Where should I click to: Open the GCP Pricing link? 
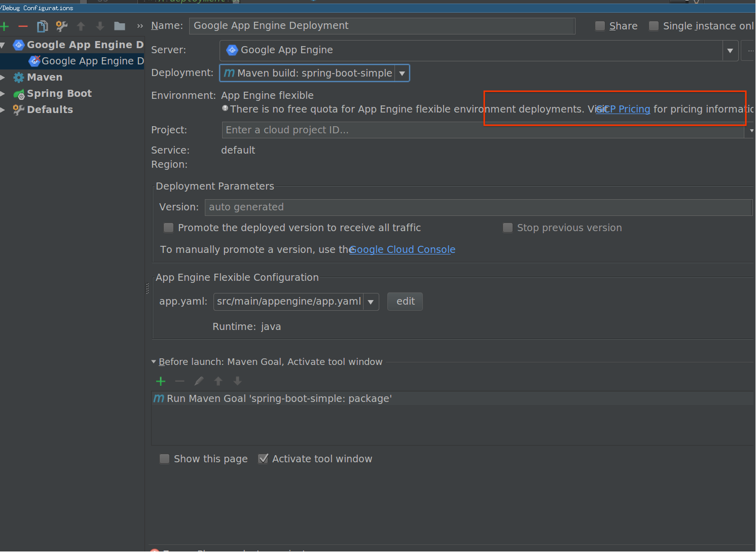tap(623, 109)
